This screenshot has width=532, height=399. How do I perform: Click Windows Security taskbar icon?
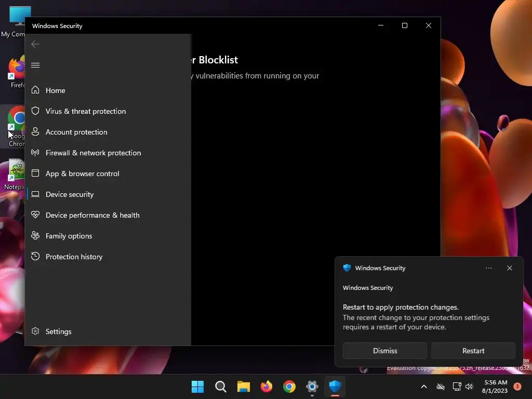pyautogui.click(x=335, y=387)
